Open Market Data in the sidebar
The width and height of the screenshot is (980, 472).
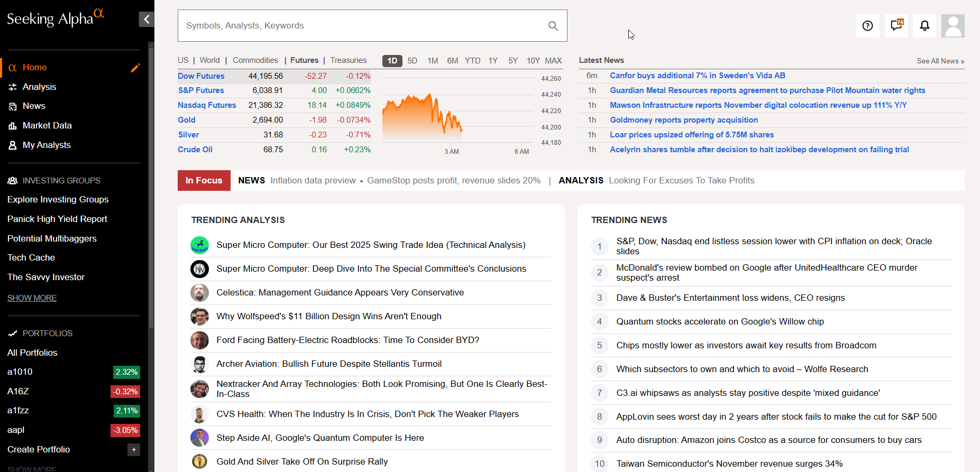[x=47, y=126]
